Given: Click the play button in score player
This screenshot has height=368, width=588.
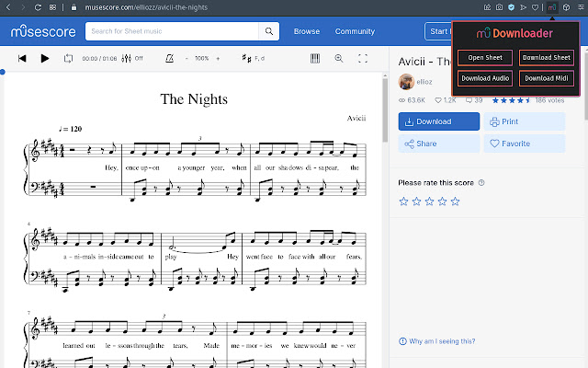Looking at the screenshot, I should tap(45, 59).
